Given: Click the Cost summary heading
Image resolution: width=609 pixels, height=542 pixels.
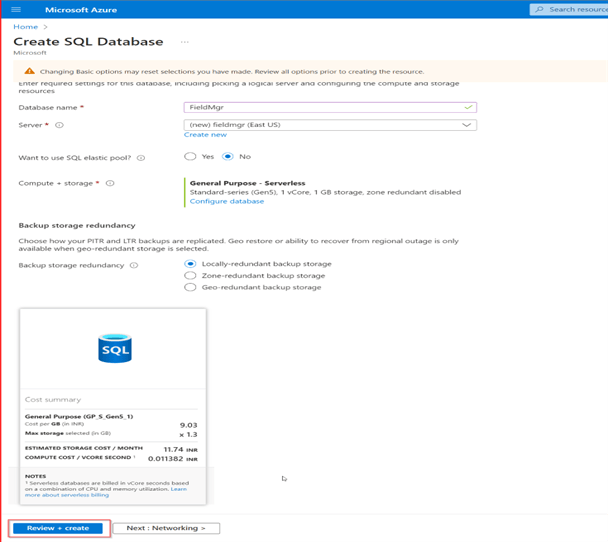Looking at the screenshot, I should pyautogui.click(x=53, y=399).
